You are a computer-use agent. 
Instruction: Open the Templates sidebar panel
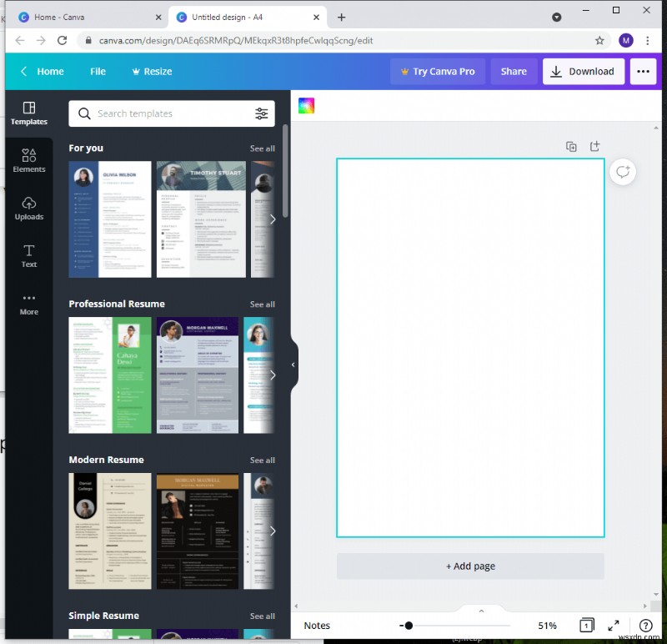point(29,113)
